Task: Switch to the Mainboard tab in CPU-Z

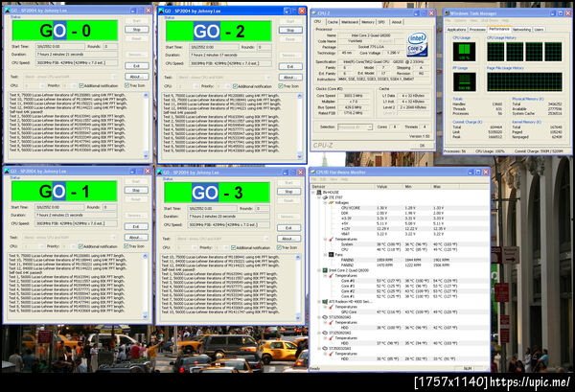Action: [x=350, y=22]
